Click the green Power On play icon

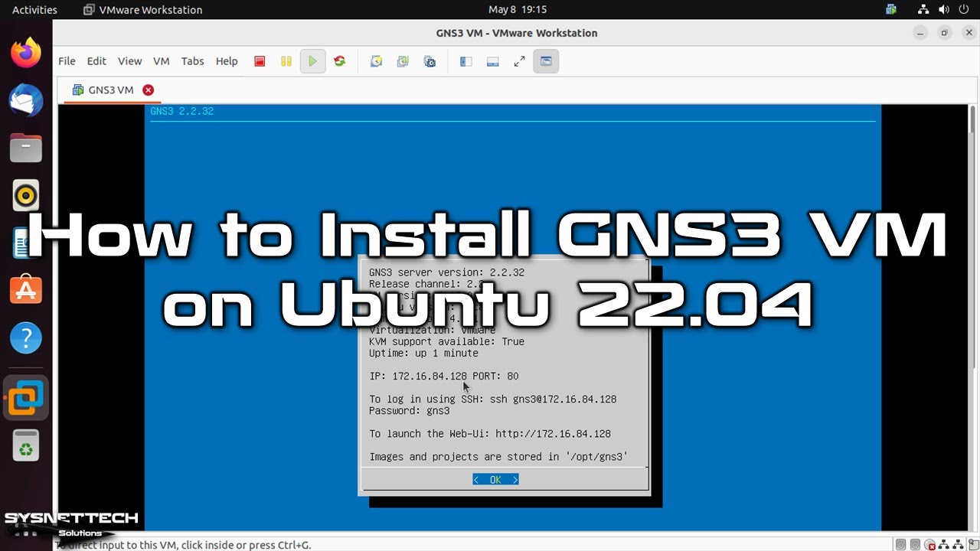coord(312,61)
